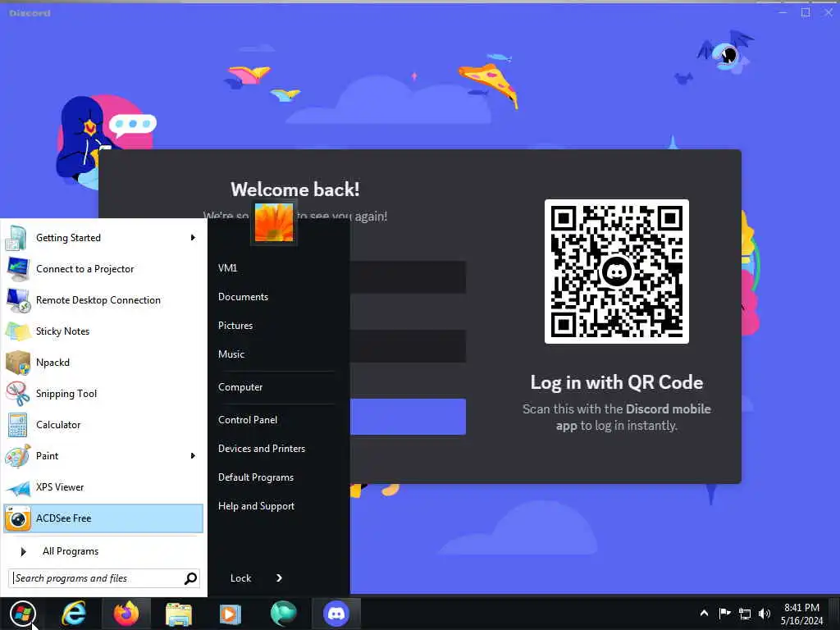Open the shutdown options arrow next to Lock

[x=279, y=578]
